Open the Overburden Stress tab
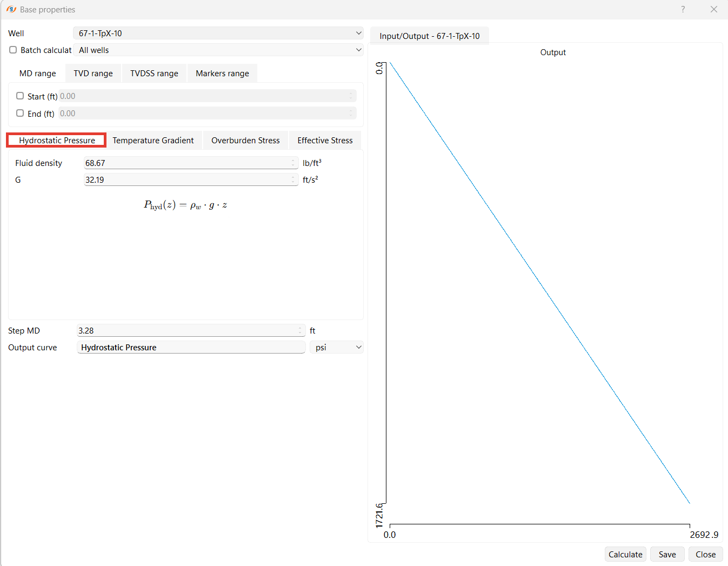Viewport: 728px width, 566px height. coord(246,141)
